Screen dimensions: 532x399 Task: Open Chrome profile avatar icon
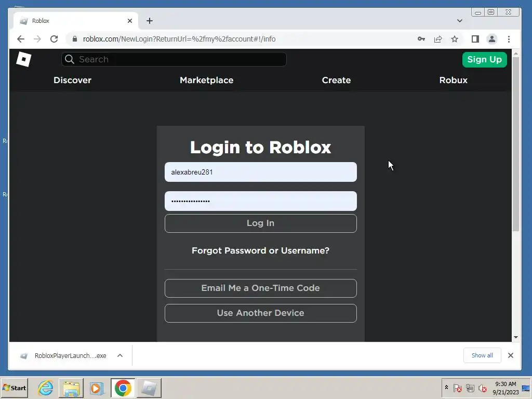click(492, 39)
